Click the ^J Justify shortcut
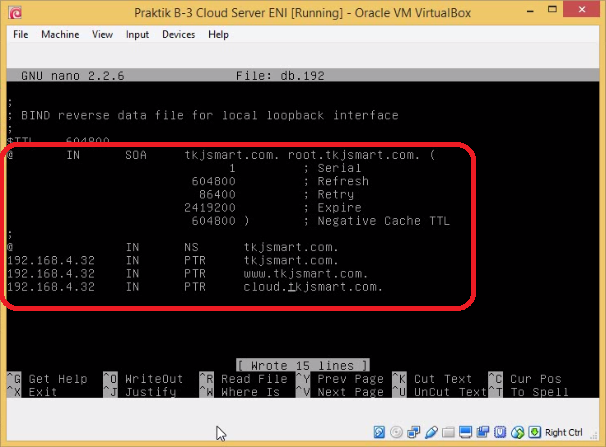606x447 pixels. tap(140, 392)
